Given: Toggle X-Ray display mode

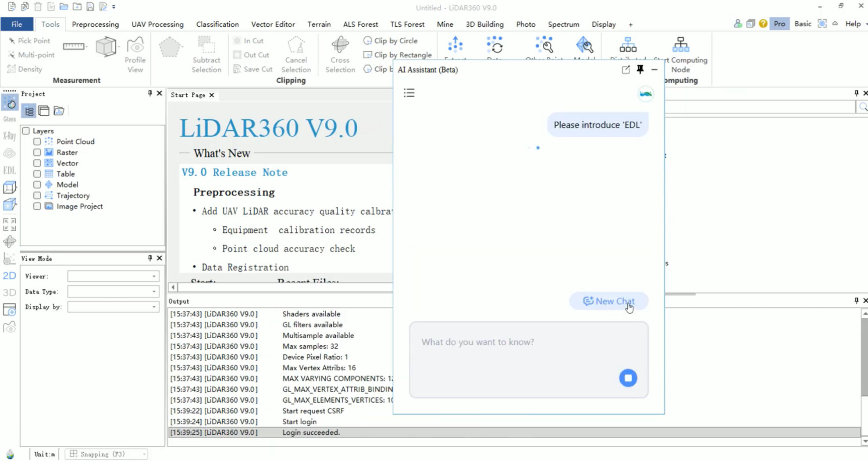Looking at the screenshot, I should [x=9, y=136].
